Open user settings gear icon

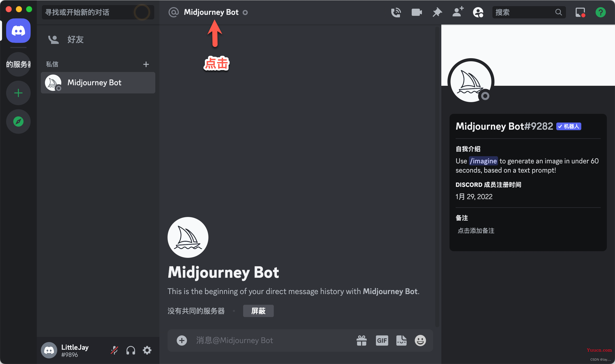pos(147,350)
